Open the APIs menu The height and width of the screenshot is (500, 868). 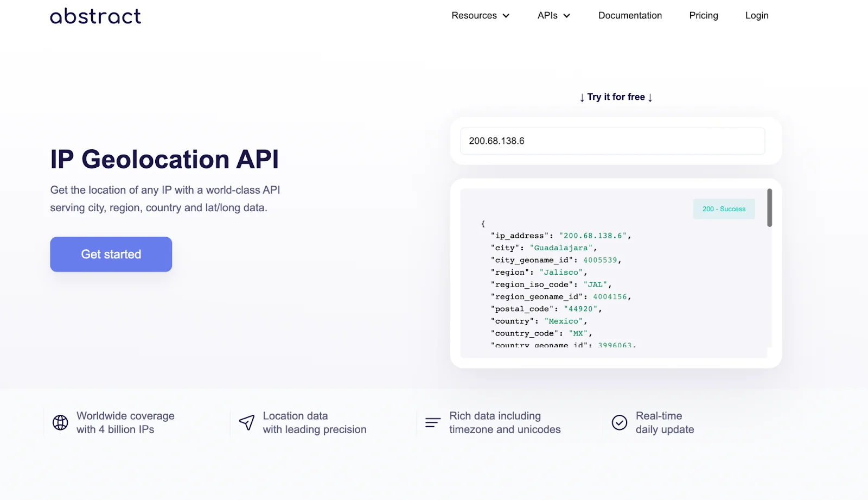554,16
